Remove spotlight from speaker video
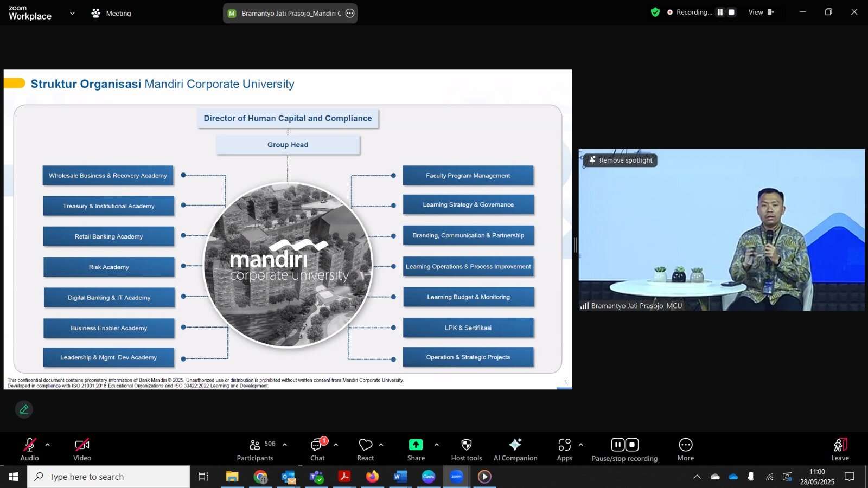 [621, 160]
